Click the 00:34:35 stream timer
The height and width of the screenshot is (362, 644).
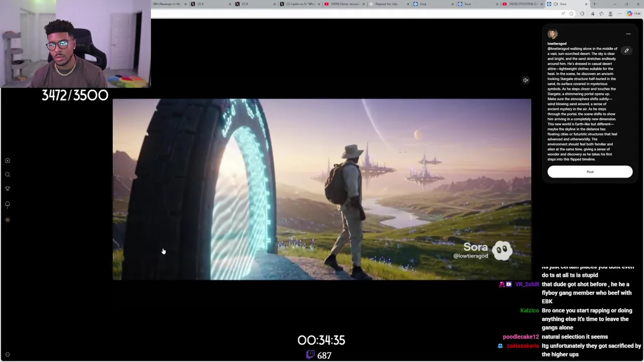[x=321, y=340]
